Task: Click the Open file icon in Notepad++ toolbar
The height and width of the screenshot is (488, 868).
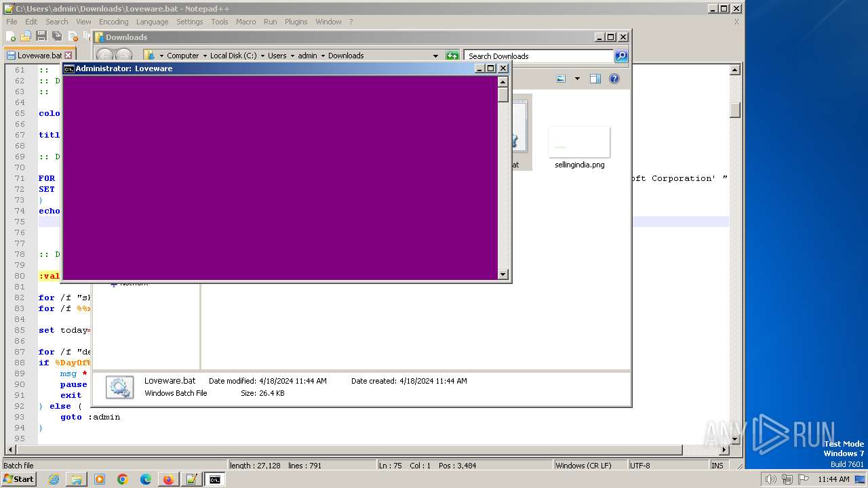Action: point(26,37)
